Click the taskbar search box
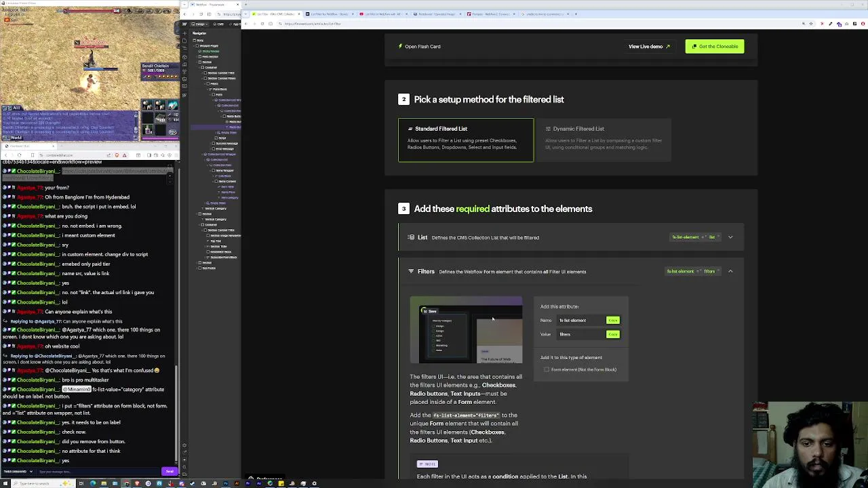The image size is (868, 488). point(44,483)
